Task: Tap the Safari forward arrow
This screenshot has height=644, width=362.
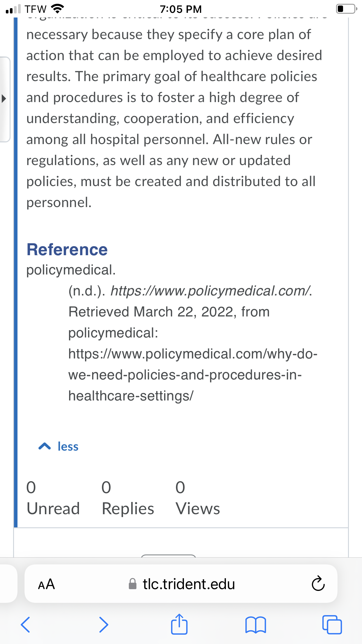Action: click(103, 624)
